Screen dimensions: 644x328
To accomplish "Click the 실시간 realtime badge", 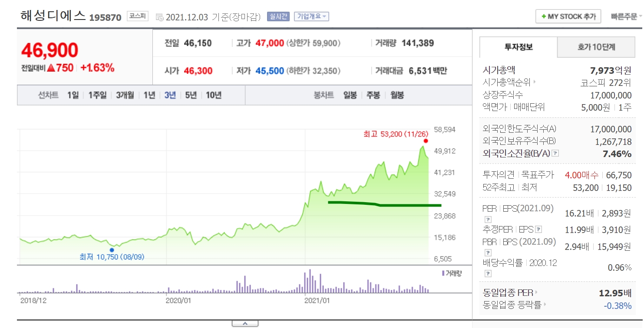I will click(278, 16).
